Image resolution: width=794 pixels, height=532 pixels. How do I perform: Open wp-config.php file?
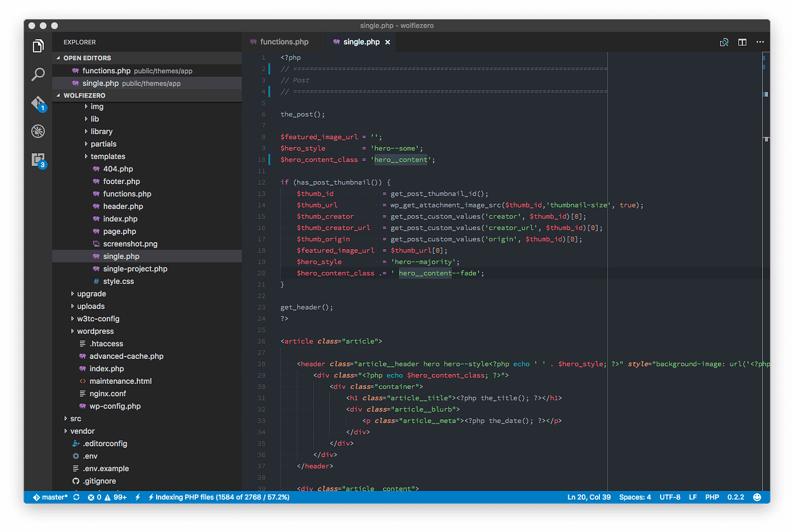(147, 406)
